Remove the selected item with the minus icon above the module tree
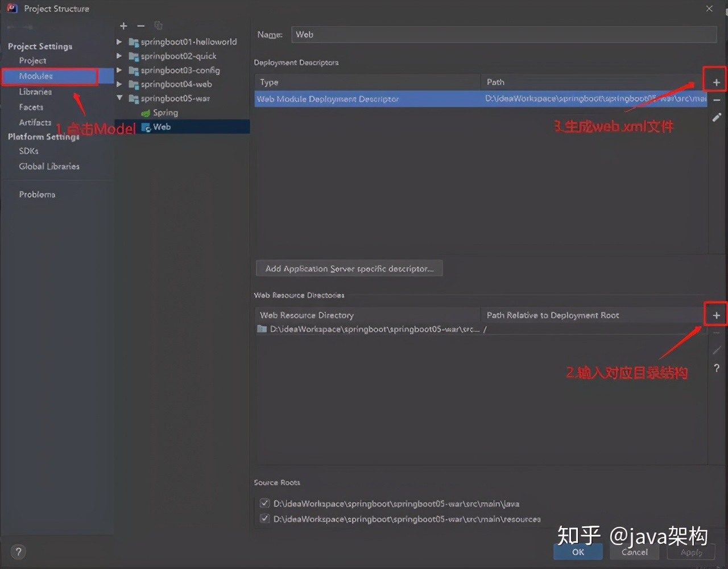This screenshot has width=728, height=569. (141, 26)
